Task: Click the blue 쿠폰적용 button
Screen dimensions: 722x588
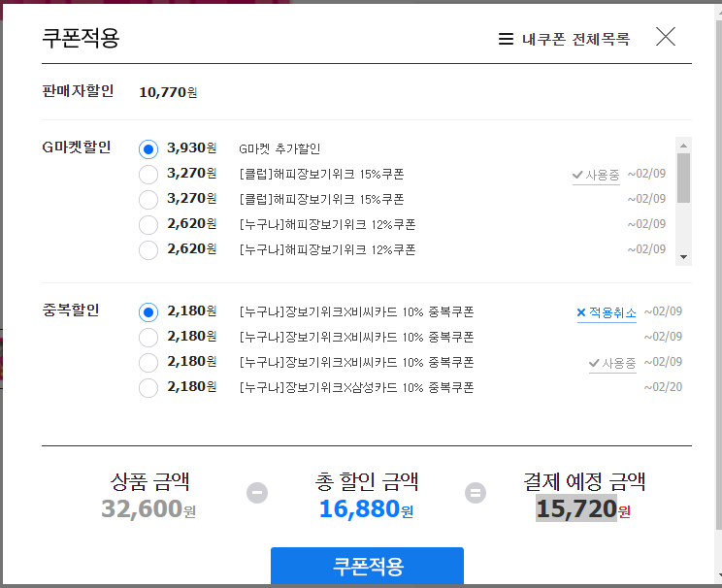Action: click(x=367, y=566)
